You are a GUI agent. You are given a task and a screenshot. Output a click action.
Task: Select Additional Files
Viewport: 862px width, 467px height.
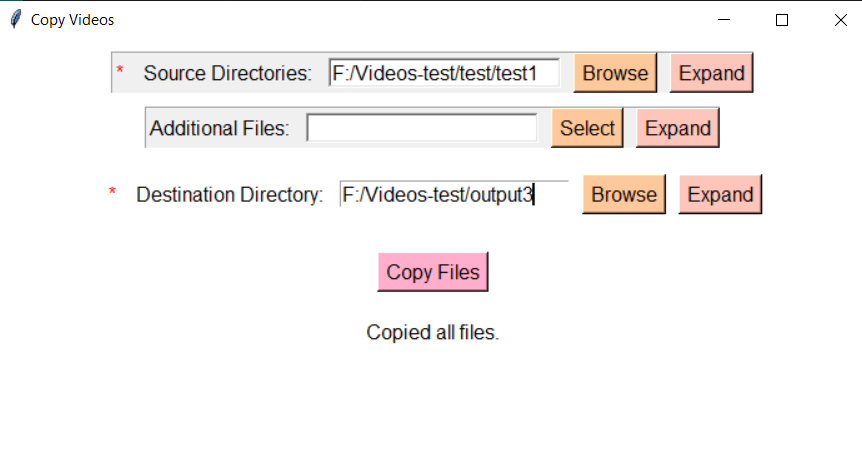(587, 128)
